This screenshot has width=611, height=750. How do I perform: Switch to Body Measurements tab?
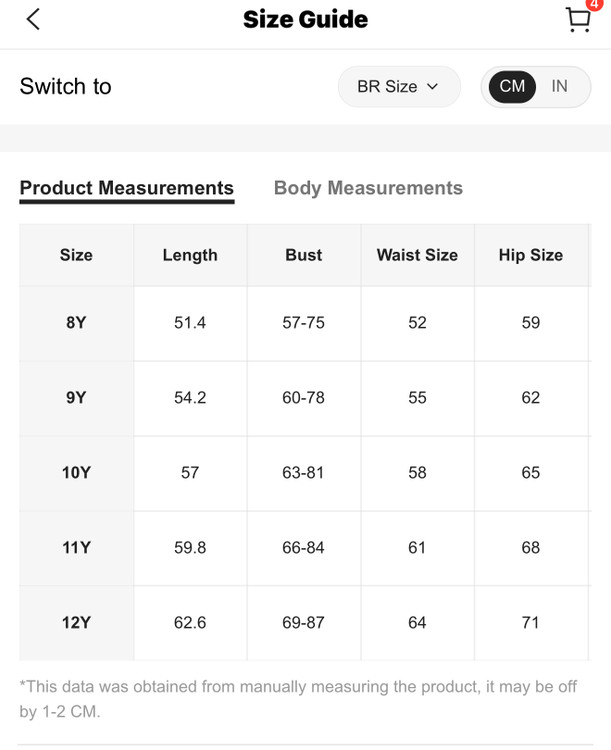tap(368, 188)
